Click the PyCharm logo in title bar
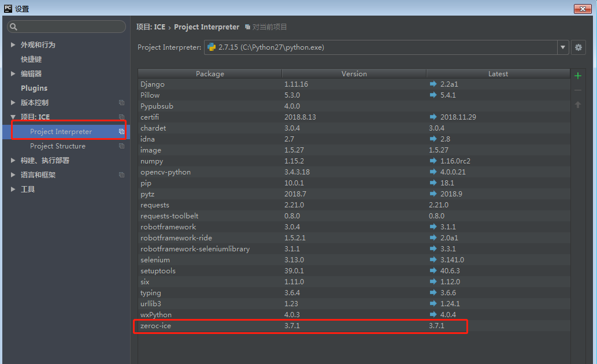 click(8, 8)
